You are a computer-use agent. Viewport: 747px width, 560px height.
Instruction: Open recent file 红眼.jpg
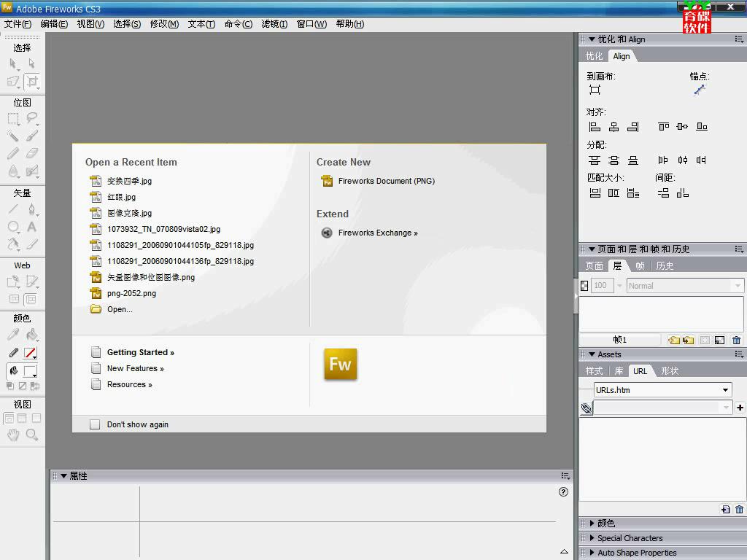coord(122,197)
